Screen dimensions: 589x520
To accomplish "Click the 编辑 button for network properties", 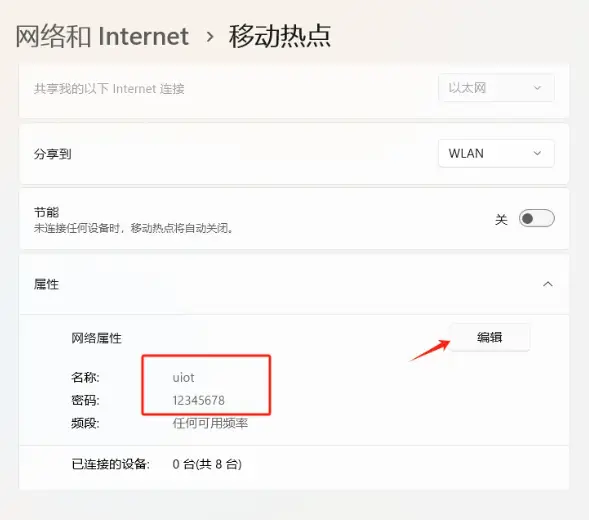I will pos(489,337).
